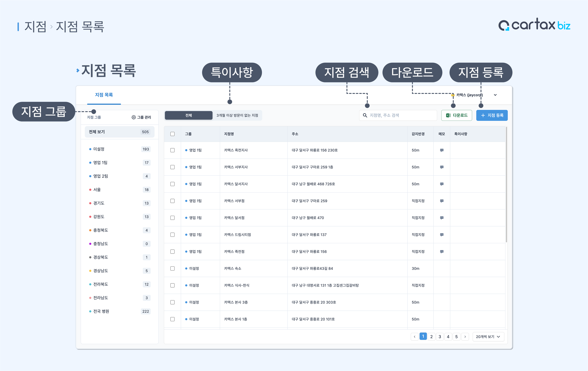The image size is (588, 371).
Task: Open memo icon for 카택스 죽전지사
Action: coord(441,150)
